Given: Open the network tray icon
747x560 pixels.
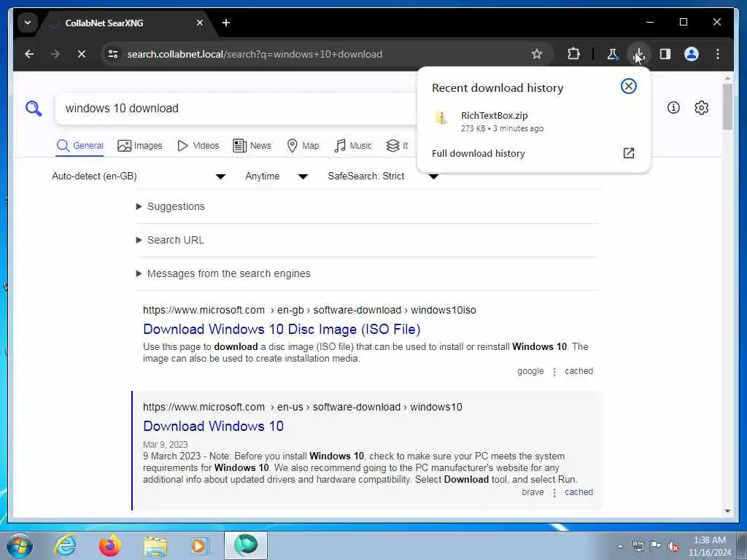Looking at the screenshot, I should tap(638, 547).
